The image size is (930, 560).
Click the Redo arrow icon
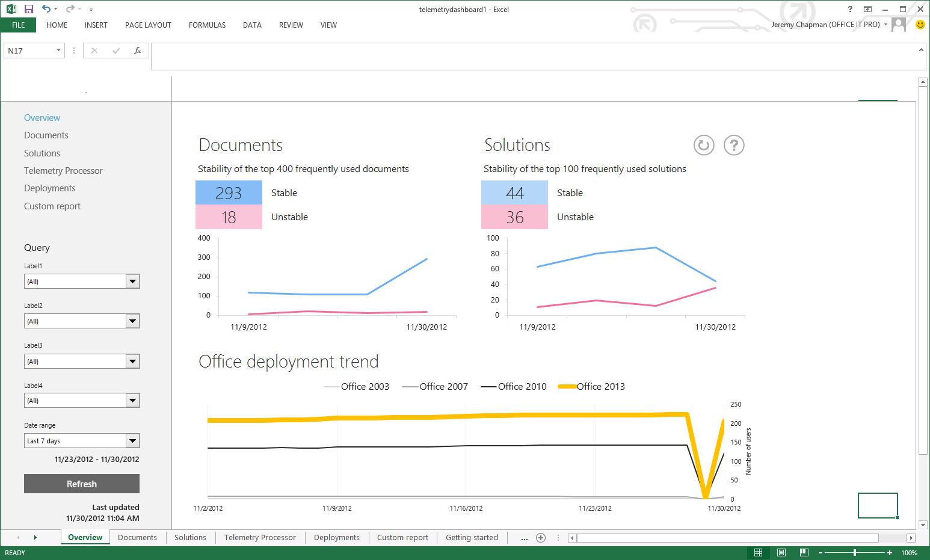[70, 9]
